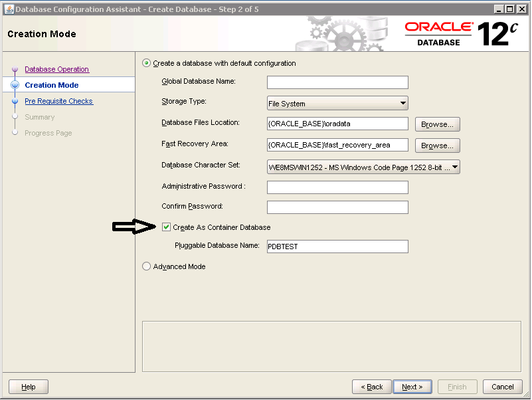
Task: Select the Creation Mode step
Action: click(52, 85)
